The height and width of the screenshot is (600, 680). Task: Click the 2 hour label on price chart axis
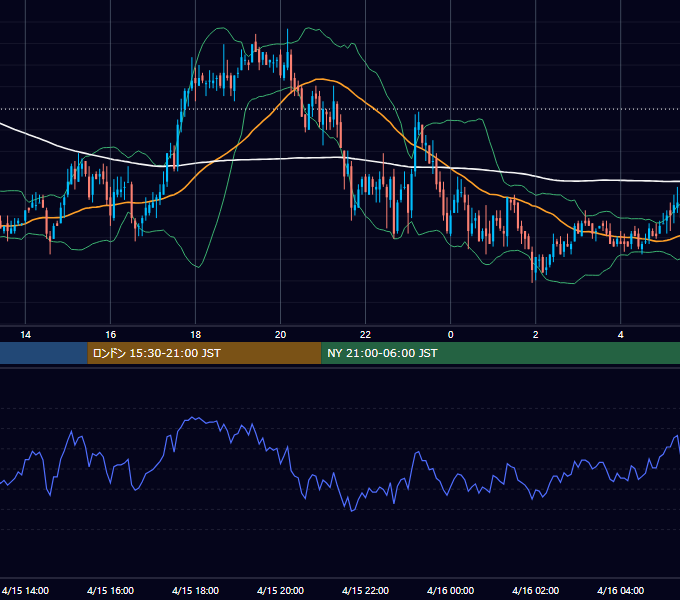536,335
